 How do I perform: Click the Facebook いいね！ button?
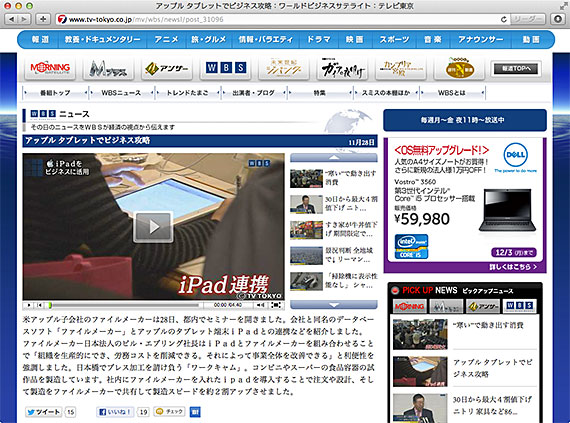115,412
